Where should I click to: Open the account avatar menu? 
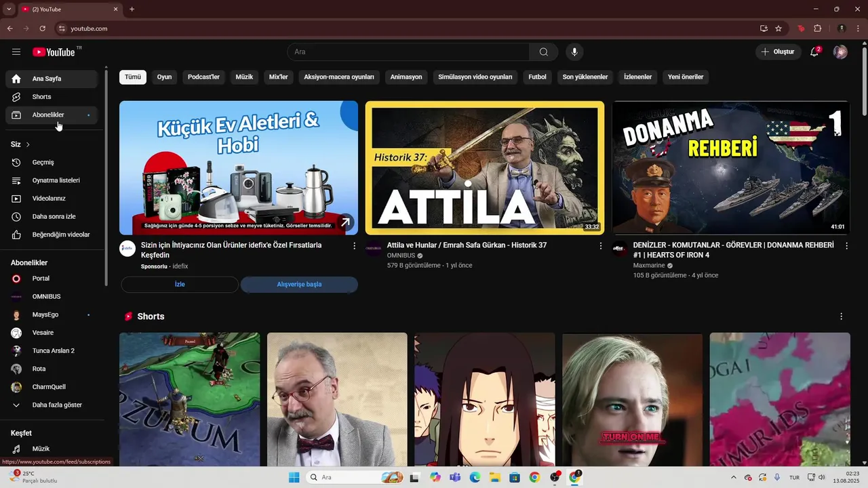[840, 52]
